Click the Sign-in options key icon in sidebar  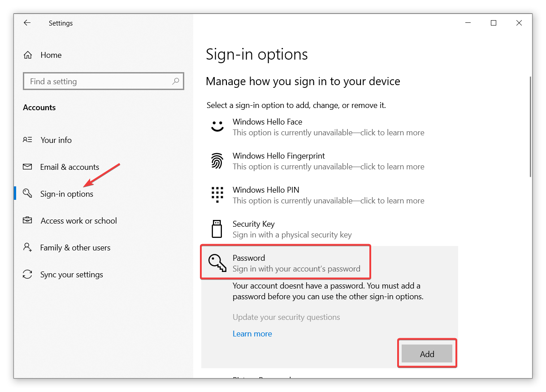pos(27,194)
